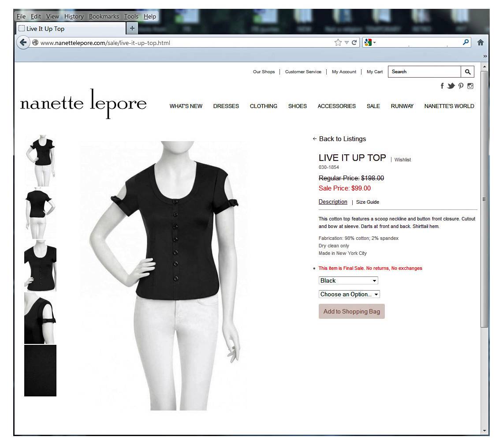The width and height of the screenshot is (503, 448).
Task: Click the site search text field
Action: [424, 72]
